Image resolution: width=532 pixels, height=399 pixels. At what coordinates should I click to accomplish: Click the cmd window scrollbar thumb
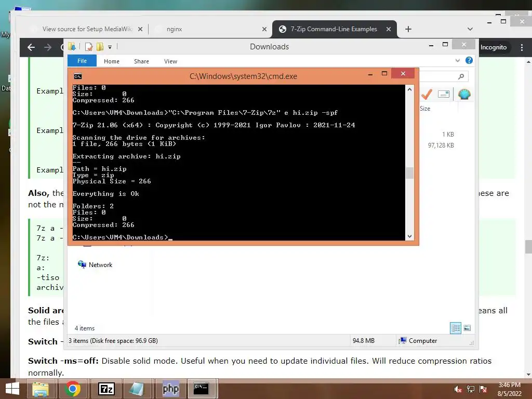pos(409,173)
